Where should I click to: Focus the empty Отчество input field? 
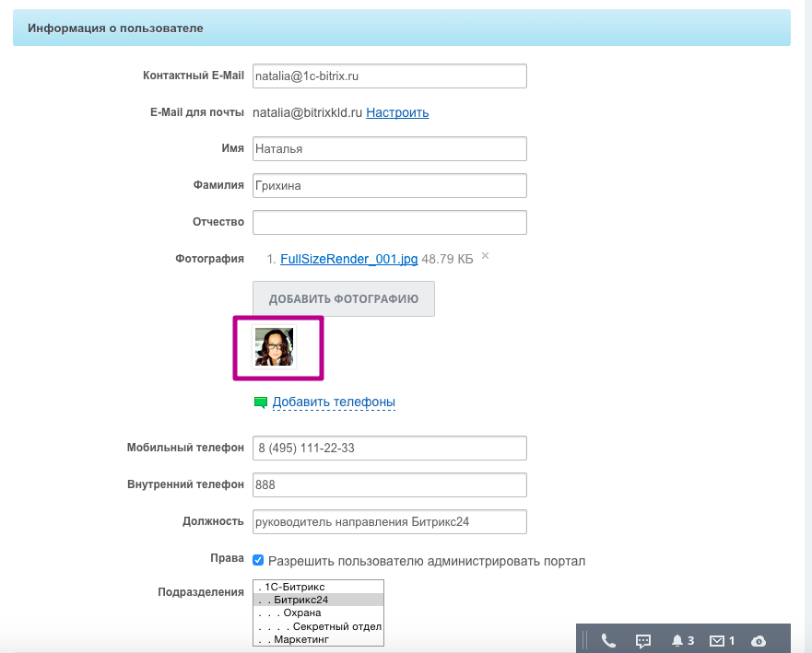click(x=390, y=223)
